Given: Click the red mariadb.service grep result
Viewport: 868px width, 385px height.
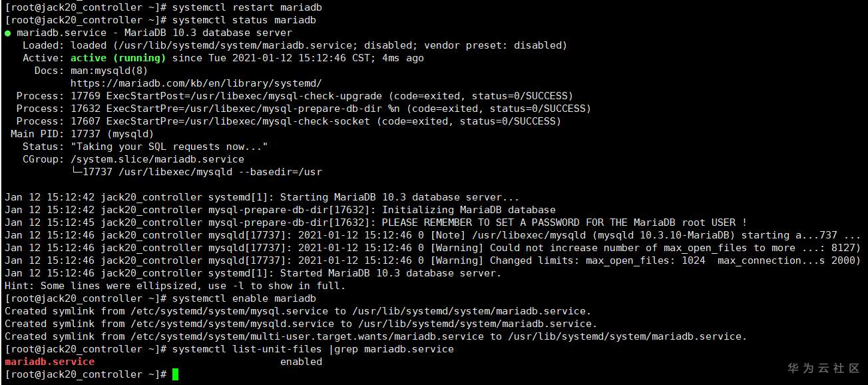Looking at the screenshot, I should click(x=50, y=362).
